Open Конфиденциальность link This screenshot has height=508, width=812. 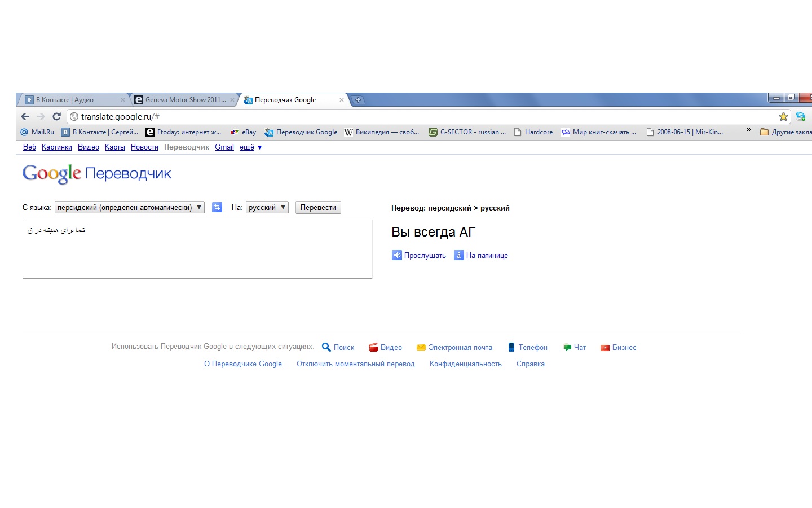point(466,364)
